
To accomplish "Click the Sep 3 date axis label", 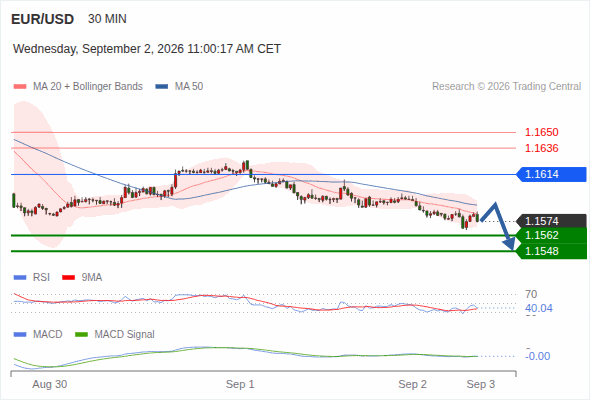I will [481, 384].
